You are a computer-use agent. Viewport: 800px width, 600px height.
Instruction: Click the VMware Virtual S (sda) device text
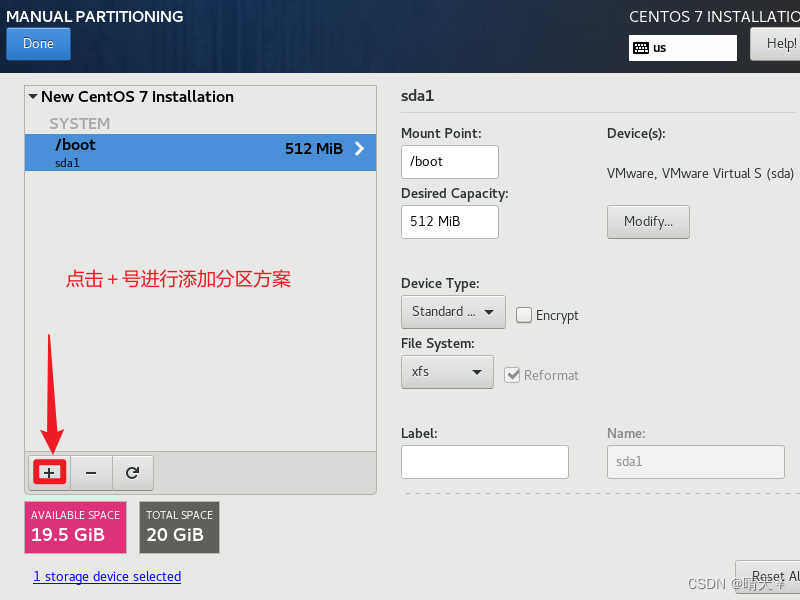click(700, 173)
